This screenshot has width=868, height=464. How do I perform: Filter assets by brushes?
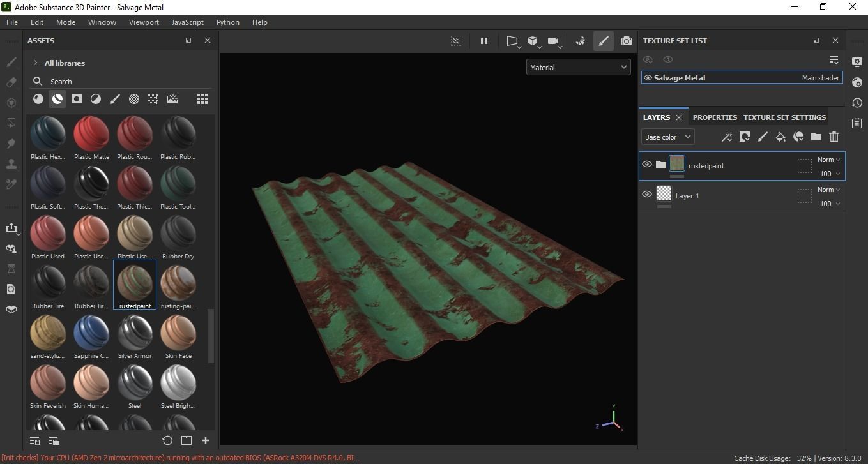tap(115, 99)
